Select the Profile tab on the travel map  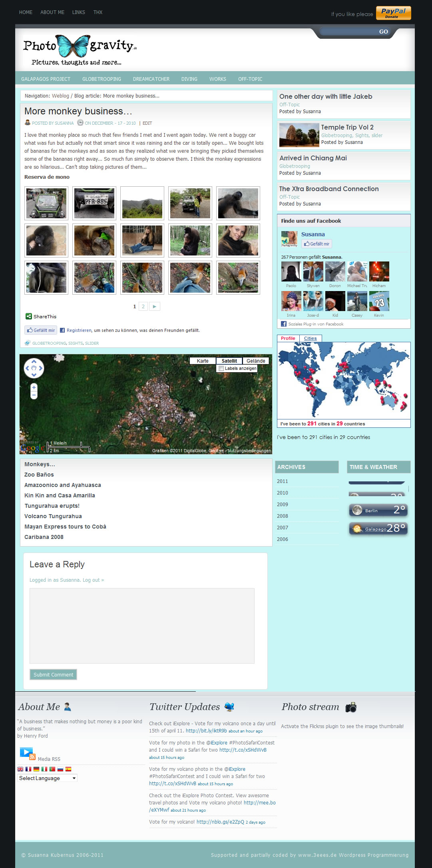pos(288,338)
